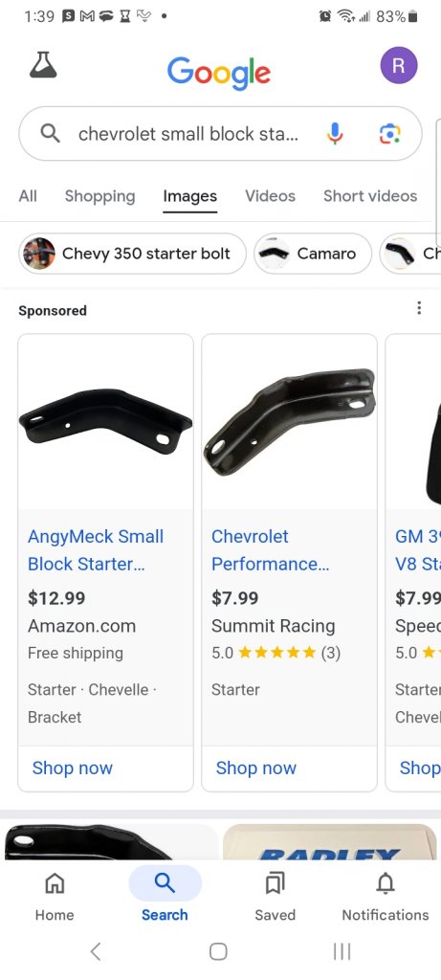Open Notifications bell tab
Screen dimensions: 441x980
click(386, 897)
